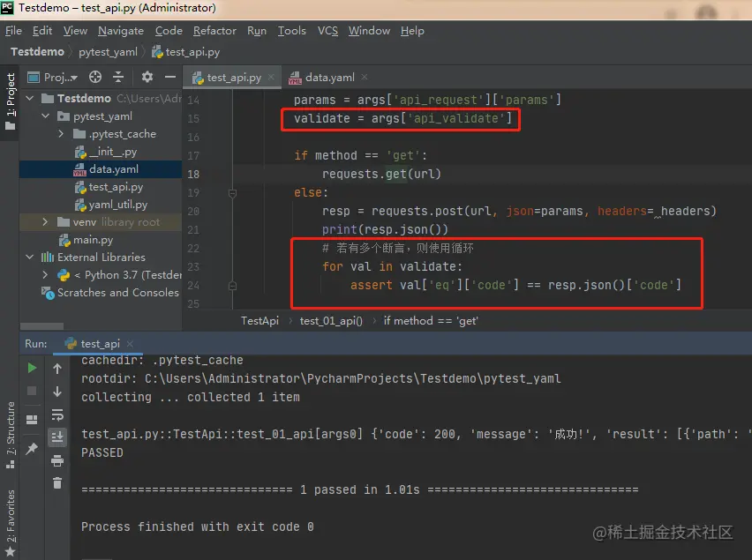Rerun test_api with the green play button
Screen dimensions: 752x560
tap(32, 368)
